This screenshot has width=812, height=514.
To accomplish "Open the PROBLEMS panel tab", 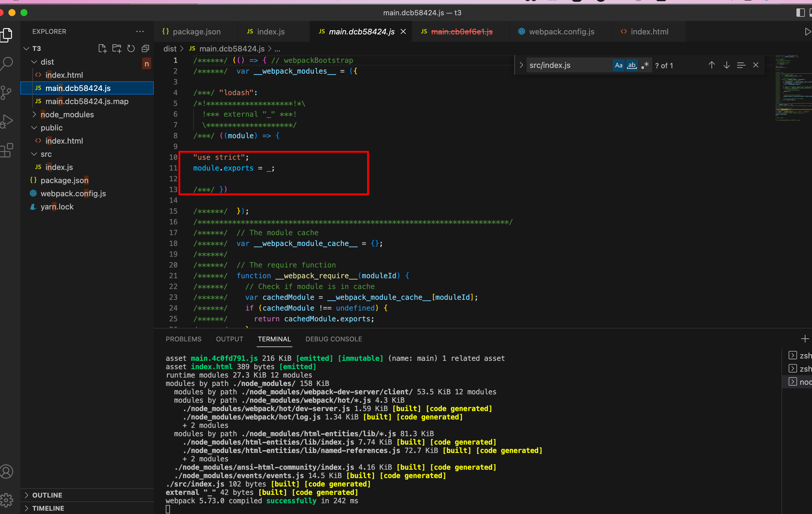I will tap(183, 339).
